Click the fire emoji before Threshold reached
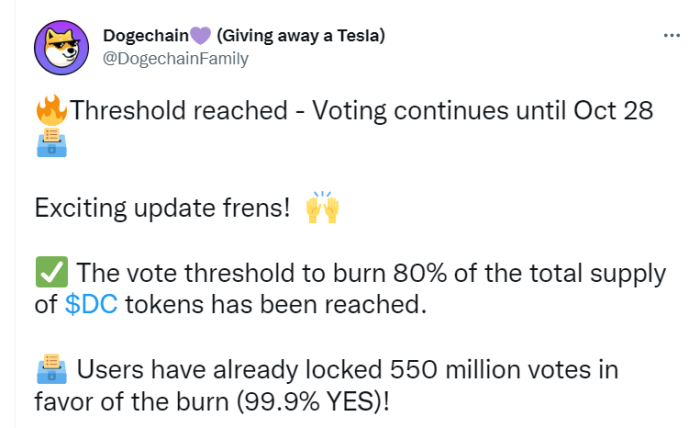Screen dimensions: 700x428 click(x=51, y=110)
